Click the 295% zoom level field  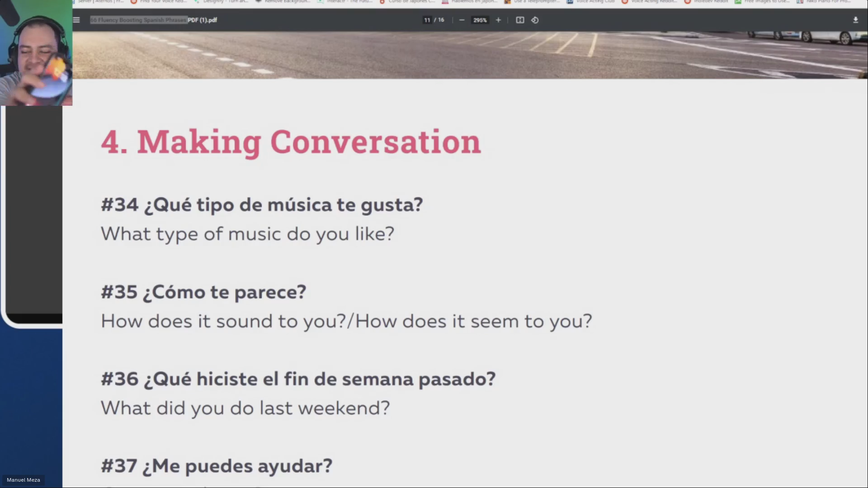coord(480,20)
